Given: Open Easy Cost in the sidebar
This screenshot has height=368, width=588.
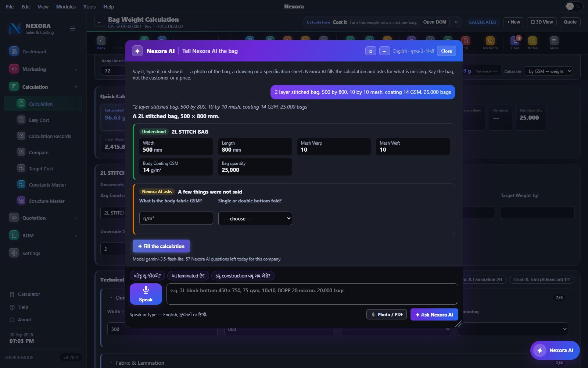Looking at the screenshot, I should 43,120.
